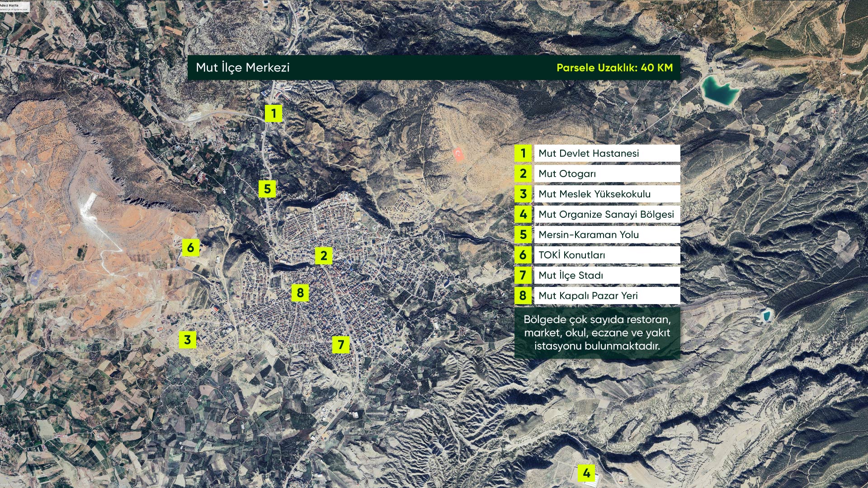Select map marker 4 at the industrial zone
Image resolution: width=868 pixels, height=488 pixels.
click(x=586, y=473)
